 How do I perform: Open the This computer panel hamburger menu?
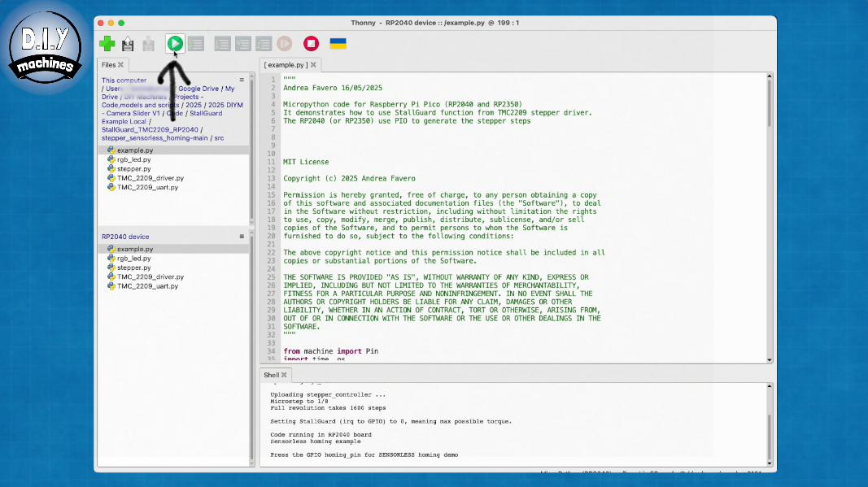242,80
